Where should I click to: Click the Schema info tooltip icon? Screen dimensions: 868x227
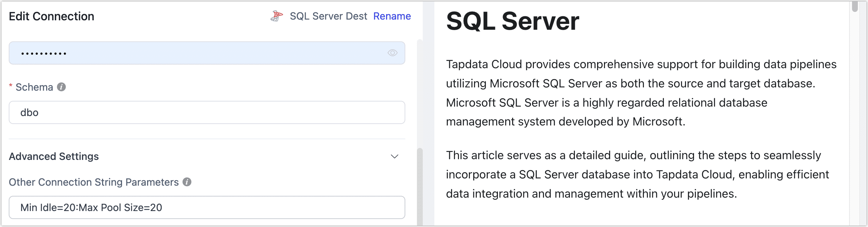coord(61,87)
